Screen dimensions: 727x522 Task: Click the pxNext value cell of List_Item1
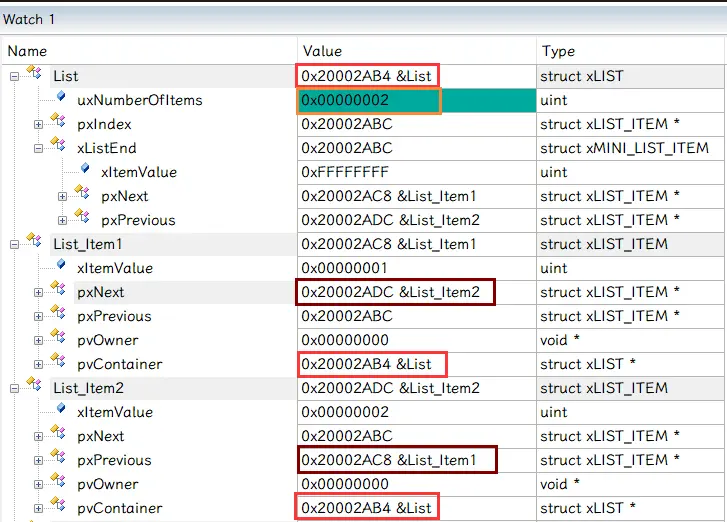(397, 292)
